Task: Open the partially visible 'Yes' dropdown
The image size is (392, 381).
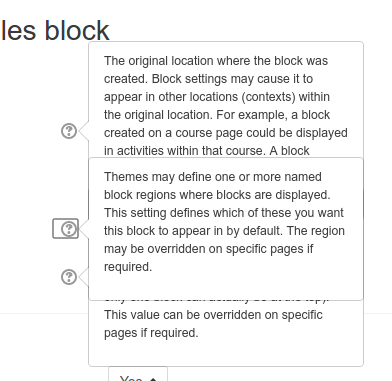Action: click(x=138, y=375)
